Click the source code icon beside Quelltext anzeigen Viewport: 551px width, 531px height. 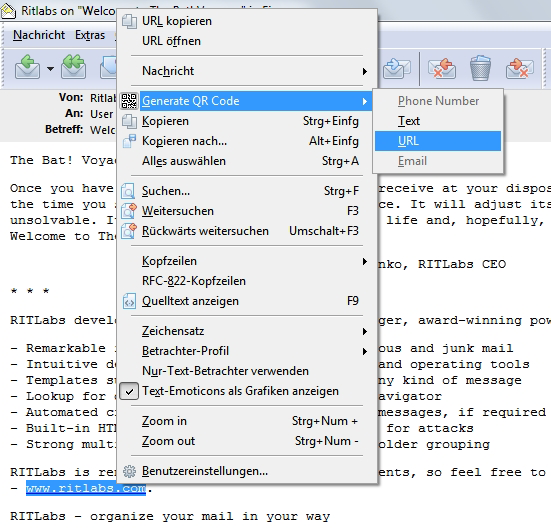129,302
